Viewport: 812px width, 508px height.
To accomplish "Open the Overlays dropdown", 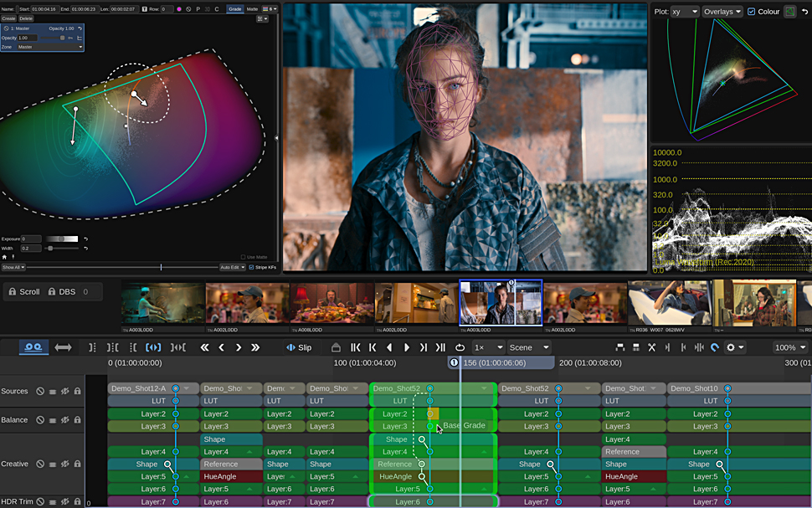I will pyautogui.click(x=722, y=12).
